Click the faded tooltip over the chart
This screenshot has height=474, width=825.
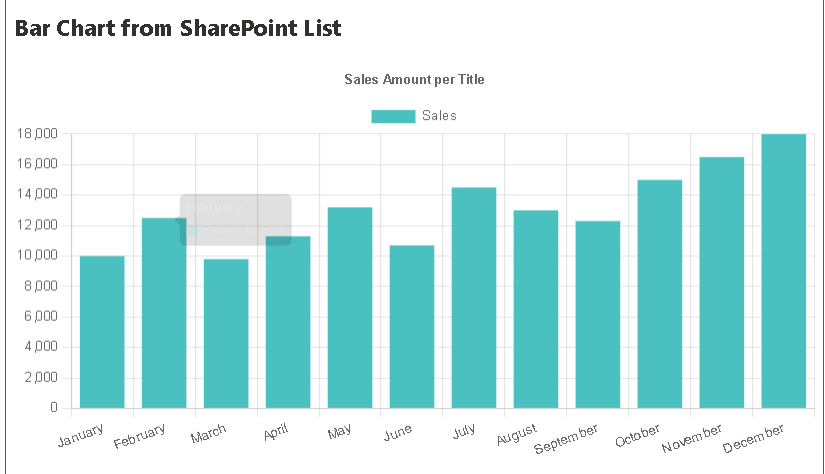click(x=236, y=219)
